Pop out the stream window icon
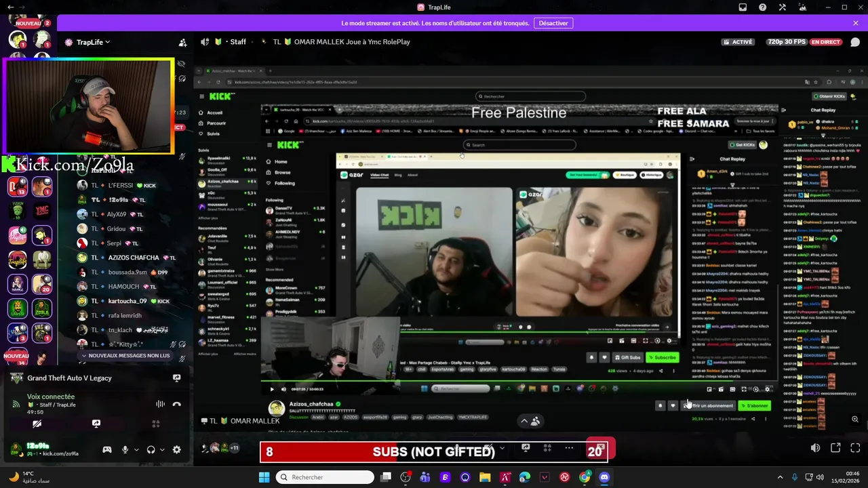 tap(835, 448)
